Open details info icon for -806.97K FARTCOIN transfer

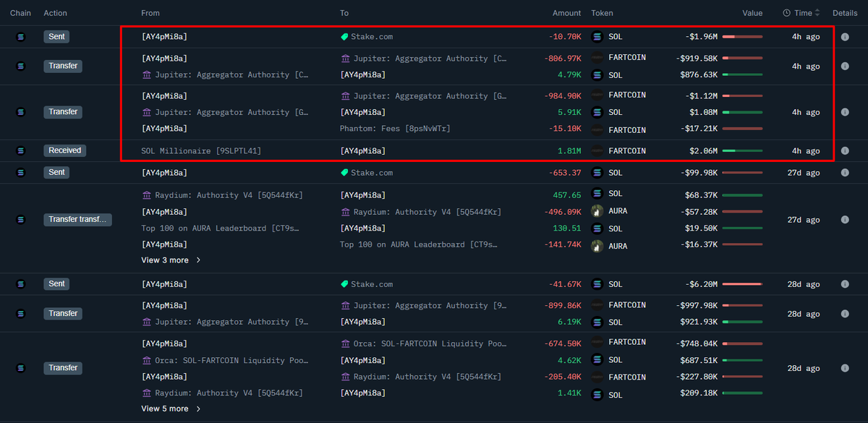pyautogui.click(x=845, y=66)
